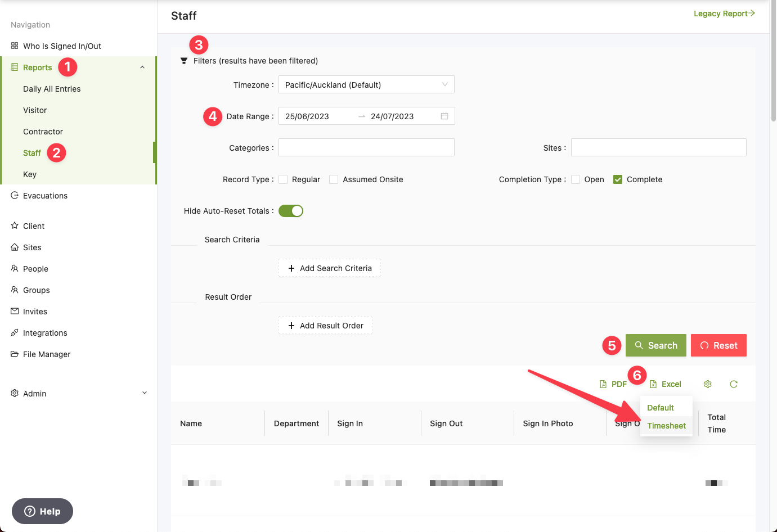
Task: Select Timesheet from the Excel menu
Action: coord(666,426)
